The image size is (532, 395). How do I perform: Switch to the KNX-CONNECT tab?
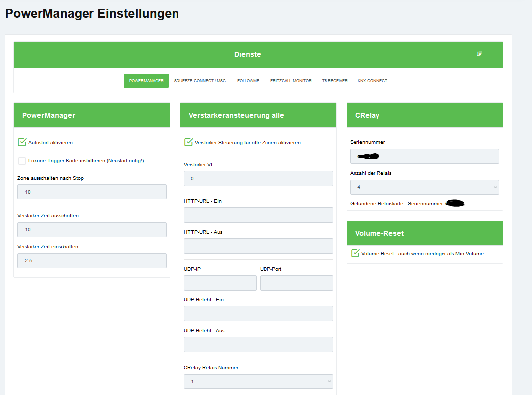[372, 81]
